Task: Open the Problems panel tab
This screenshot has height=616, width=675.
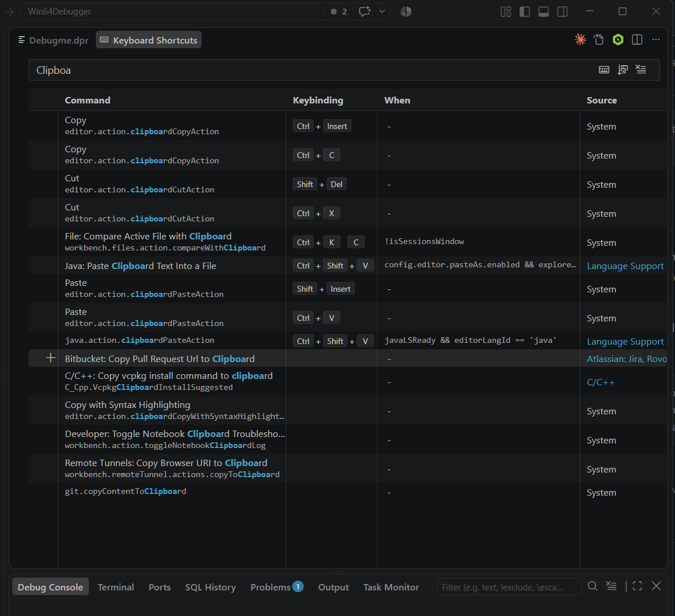Action: click(x=277, y=587)
